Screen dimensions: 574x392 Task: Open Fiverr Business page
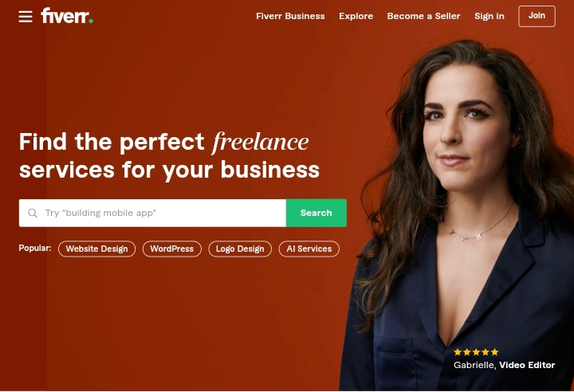(290, 16)
